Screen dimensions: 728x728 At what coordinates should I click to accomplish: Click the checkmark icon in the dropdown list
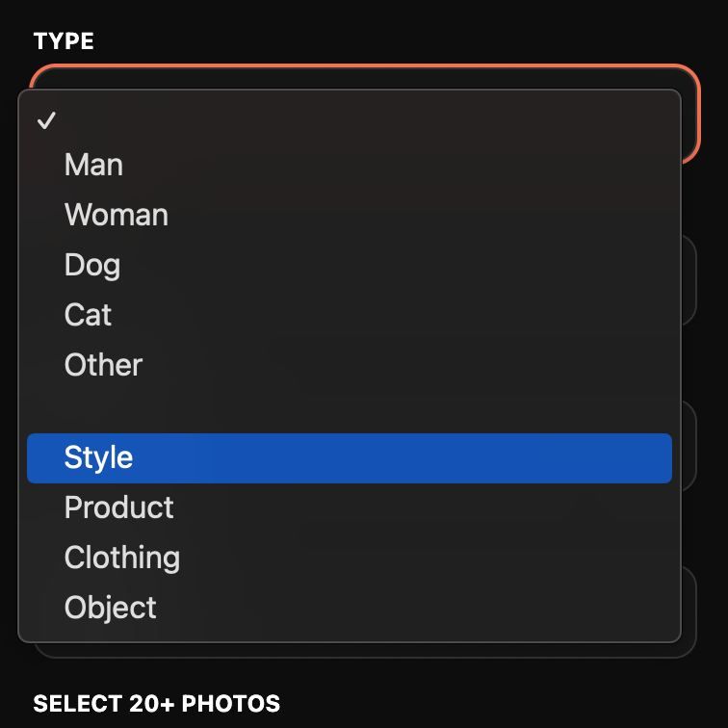(x=46, y=120)
